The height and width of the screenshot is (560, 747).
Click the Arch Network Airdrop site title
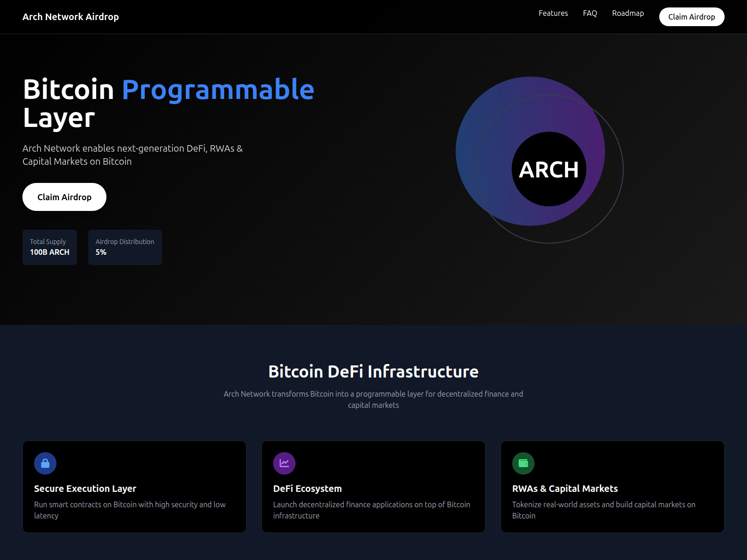pos(70,17)
